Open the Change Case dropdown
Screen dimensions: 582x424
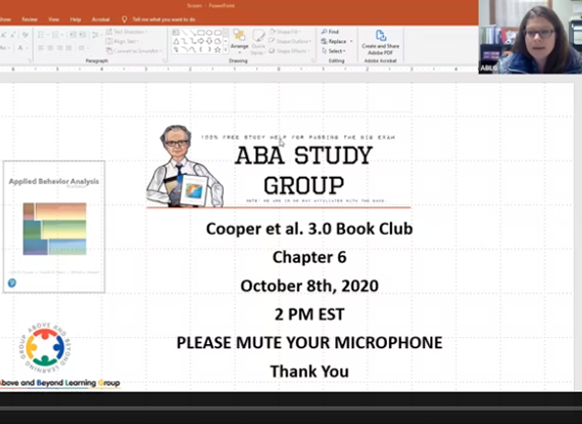(x=4, y=48)
